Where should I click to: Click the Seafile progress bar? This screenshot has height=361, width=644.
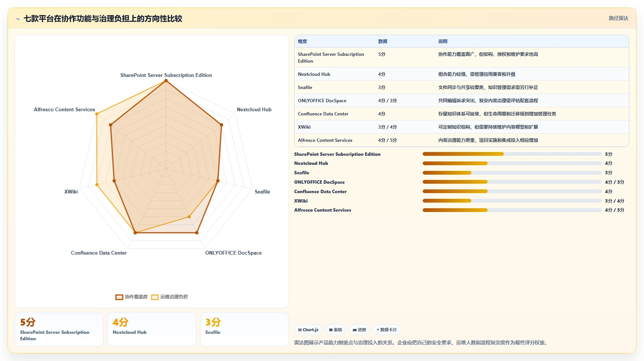pos(512,173)
